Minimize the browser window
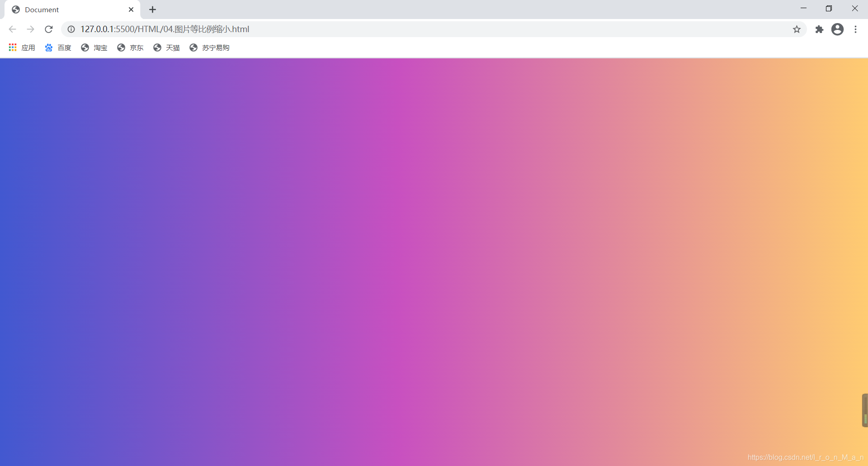This screenshot has height=466, width=868. tap(803, 8)
